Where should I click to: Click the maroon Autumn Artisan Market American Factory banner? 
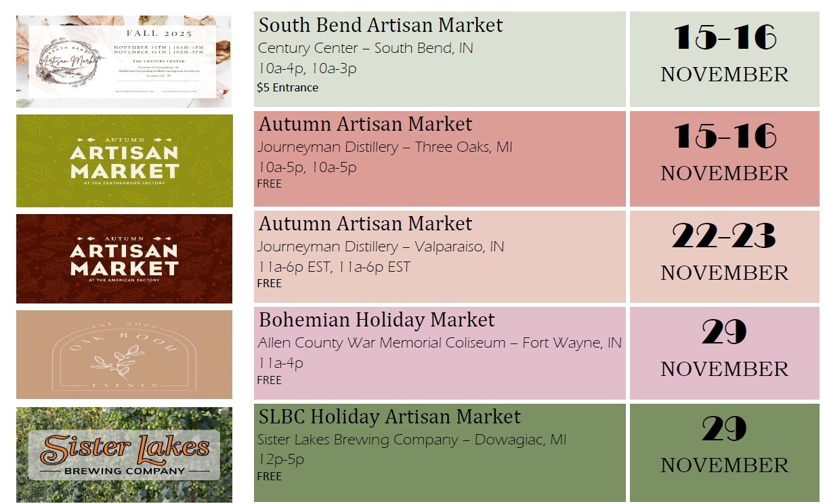[125, 259]
